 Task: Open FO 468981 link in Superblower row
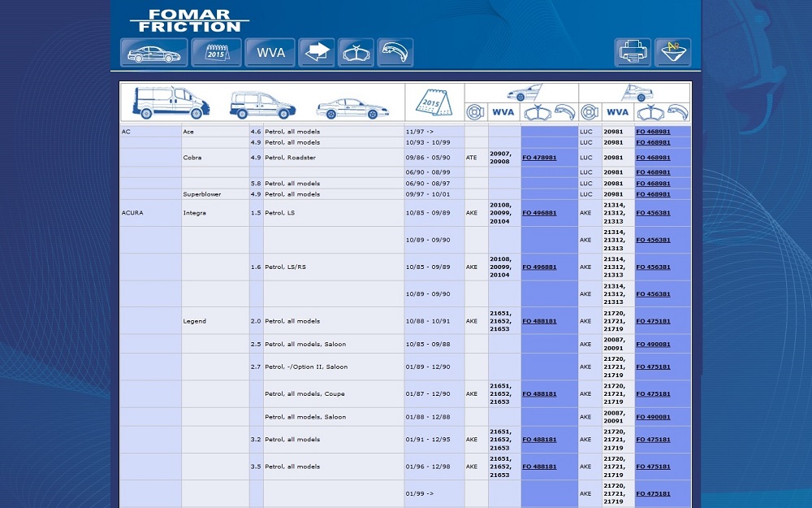click(x=653, y=194)
